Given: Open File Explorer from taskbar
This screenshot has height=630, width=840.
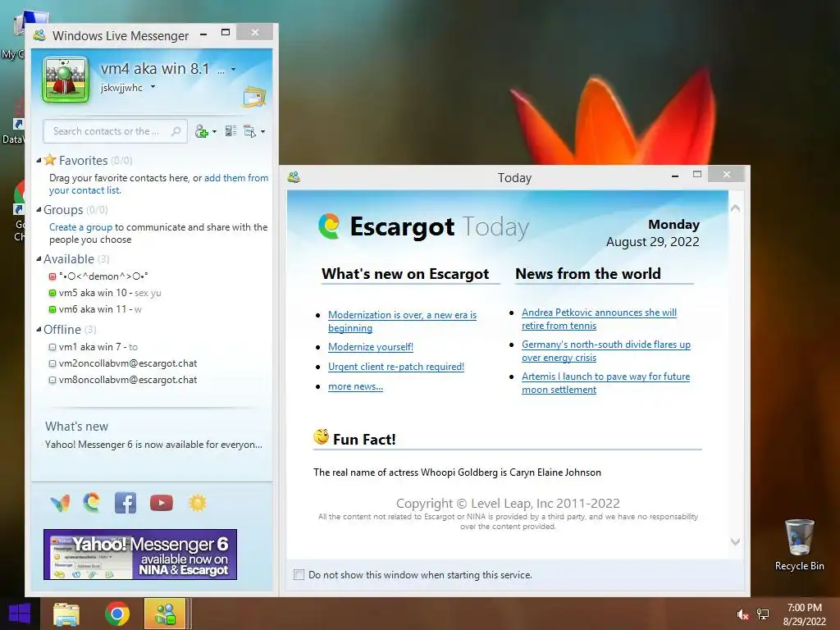Looking at the screenshot, I should point(66,614).
